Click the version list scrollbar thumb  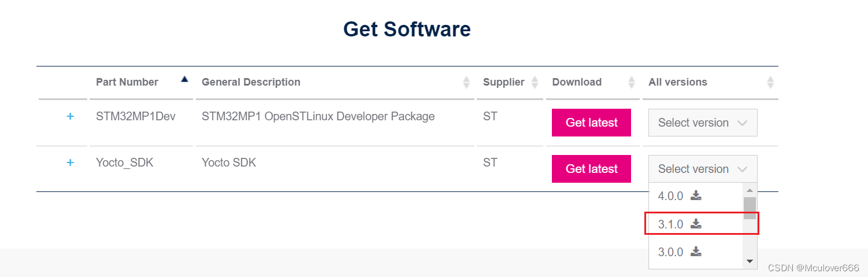coord(750,208)
